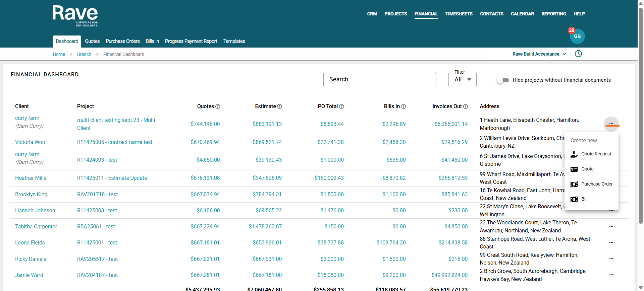This screenshot has width=644, height=291.
Task: Click the Estimate column help icon
Action: [280, 106]
